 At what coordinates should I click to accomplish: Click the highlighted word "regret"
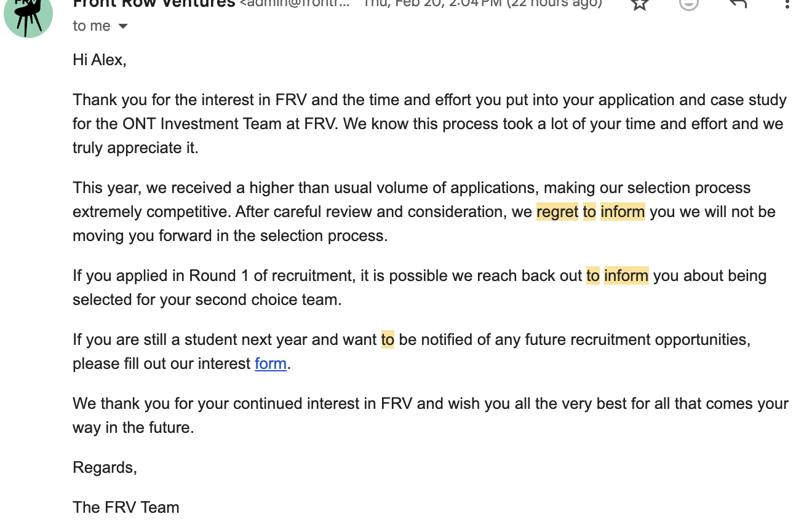(x=557, y=212)
